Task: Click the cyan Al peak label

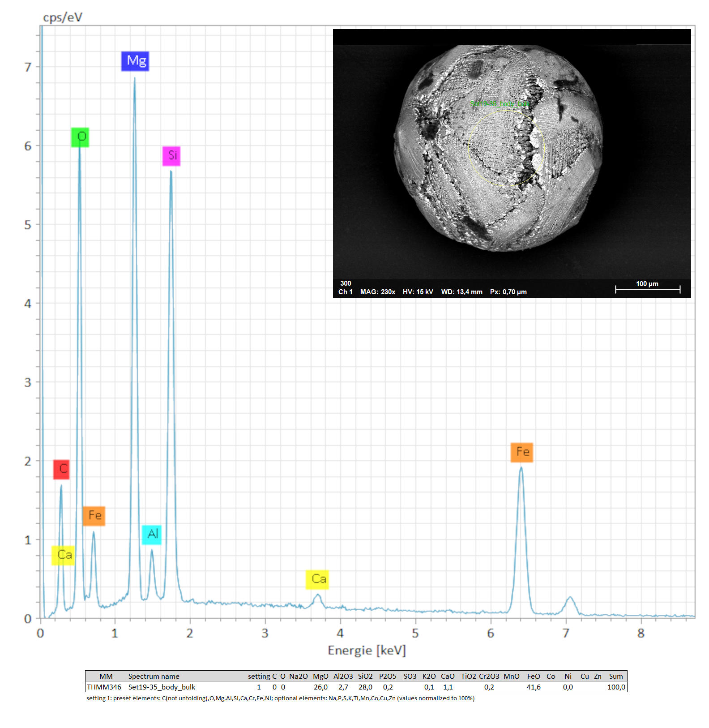Action: (152, 534)
